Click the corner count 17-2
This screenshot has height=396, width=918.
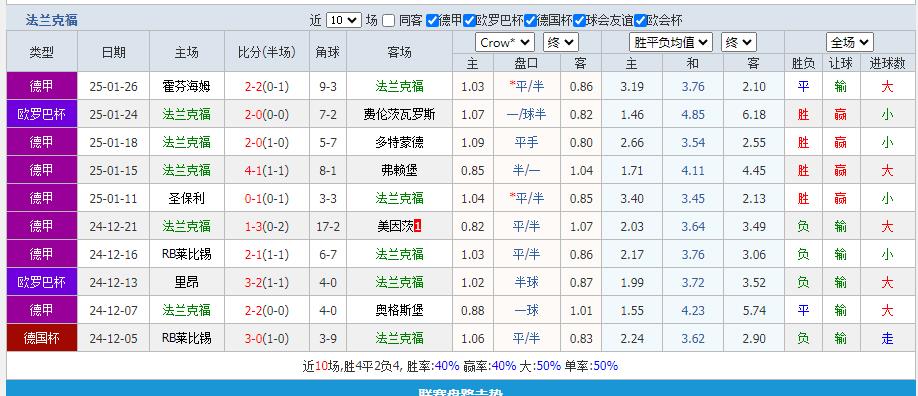click(328, 226)
